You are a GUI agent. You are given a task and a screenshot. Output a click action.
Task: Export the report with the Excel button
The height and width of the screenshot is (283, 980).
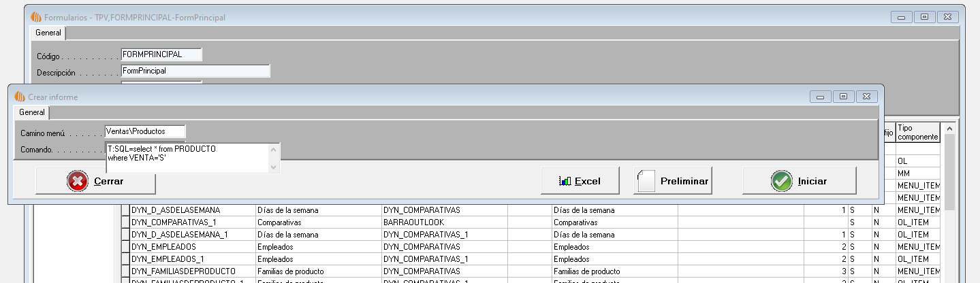coord(579,182)
